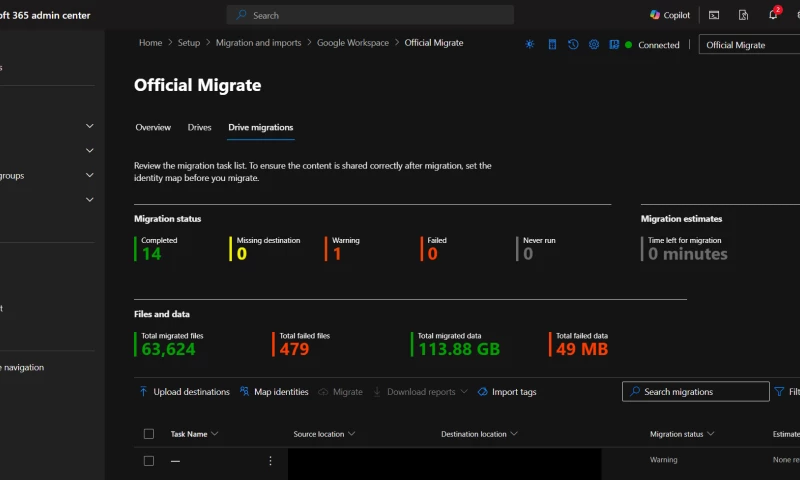Click the green Connected status dot
The height and width of the screenshot is (480, 800).
pos(629,45)
